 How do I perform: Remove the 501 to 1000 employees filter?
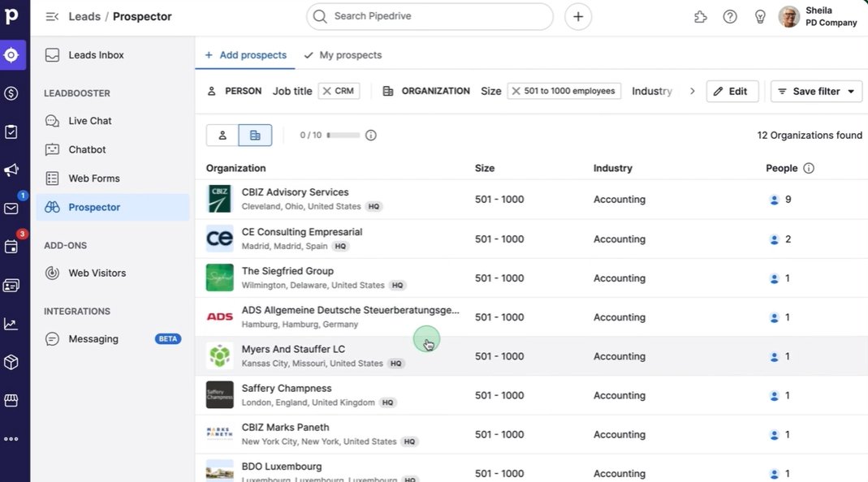tap(516, 92)
